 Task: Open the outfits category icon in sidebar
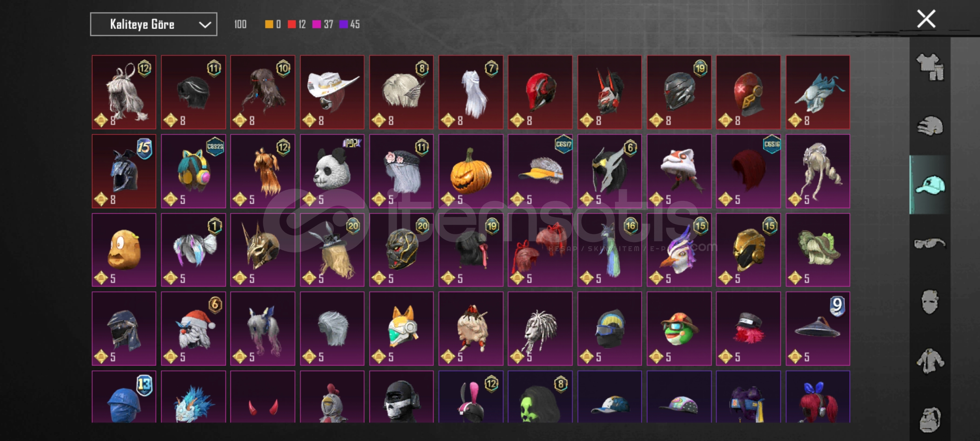tap(930, 67)
